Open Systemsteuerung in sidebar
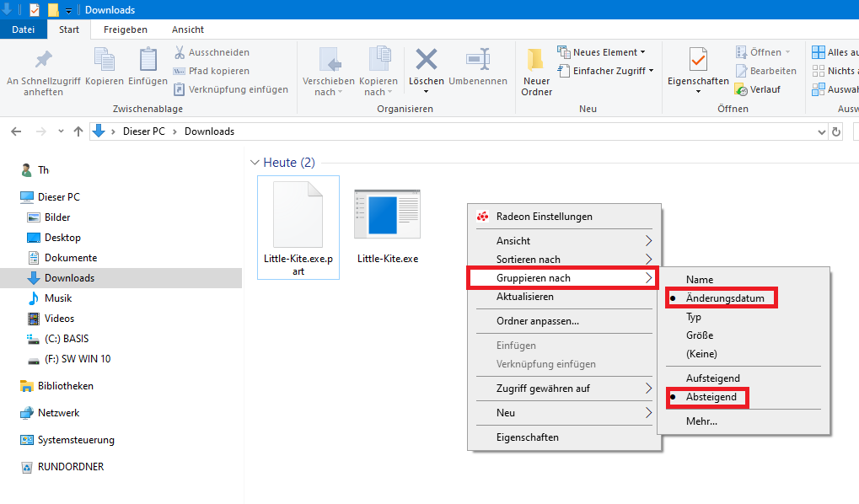The width and height of the screenshot is (859, 504). pyautogui.click(x=67, y=439)
